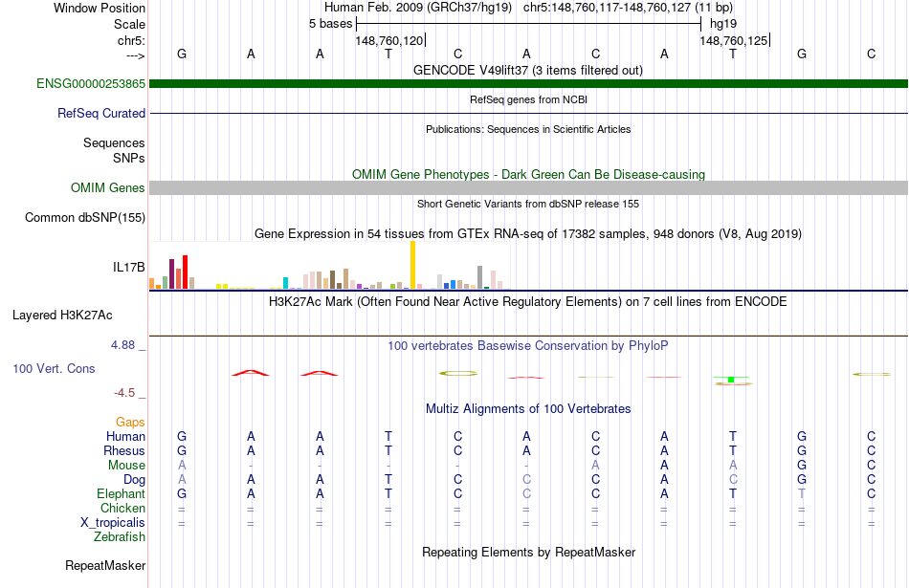909x588 pixels.
Task: Click the hg19 label beside the scale bar
Action: [x=723, y=24]
